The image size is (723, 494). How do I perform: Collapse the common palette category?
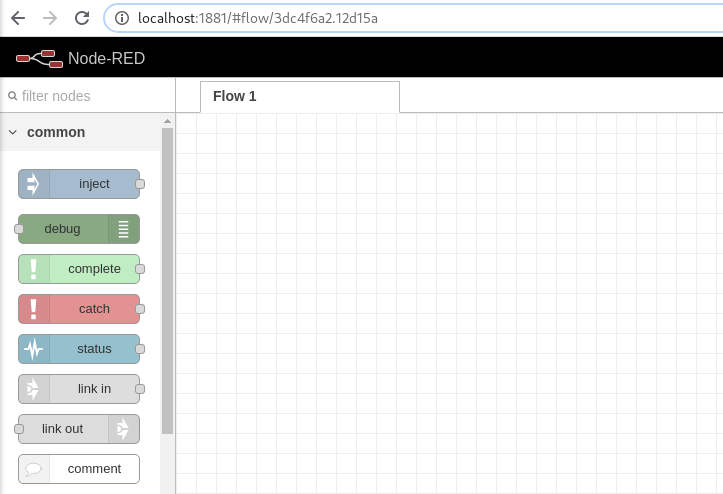pos(13,132)
